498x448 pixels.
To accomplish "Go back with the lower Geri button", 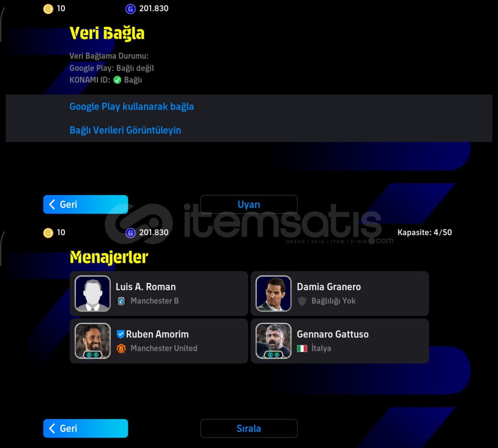I will (x=85, y=429).
